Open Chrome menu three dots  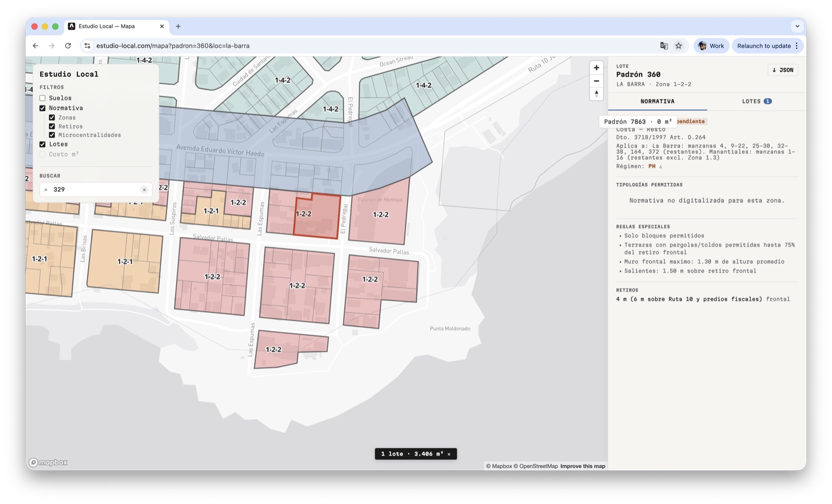797,46
